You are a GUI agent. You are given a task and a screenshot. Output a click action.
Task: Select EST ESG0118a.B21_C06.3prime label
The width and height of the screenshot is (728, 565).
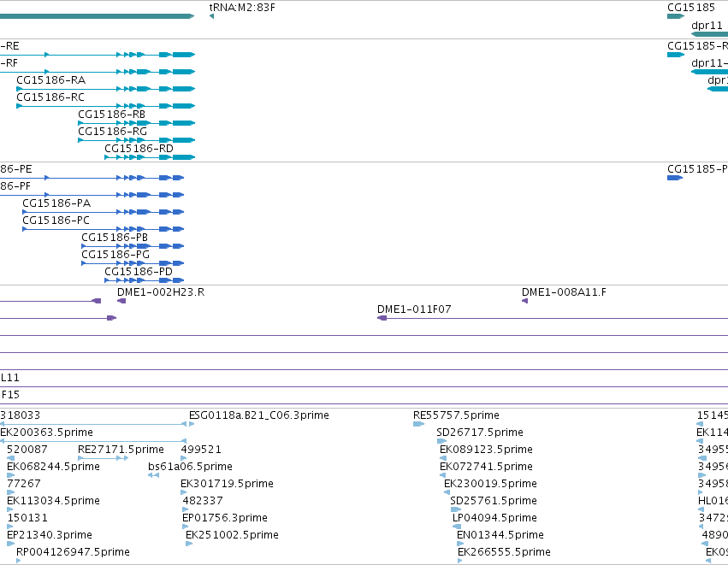(259, 415)
